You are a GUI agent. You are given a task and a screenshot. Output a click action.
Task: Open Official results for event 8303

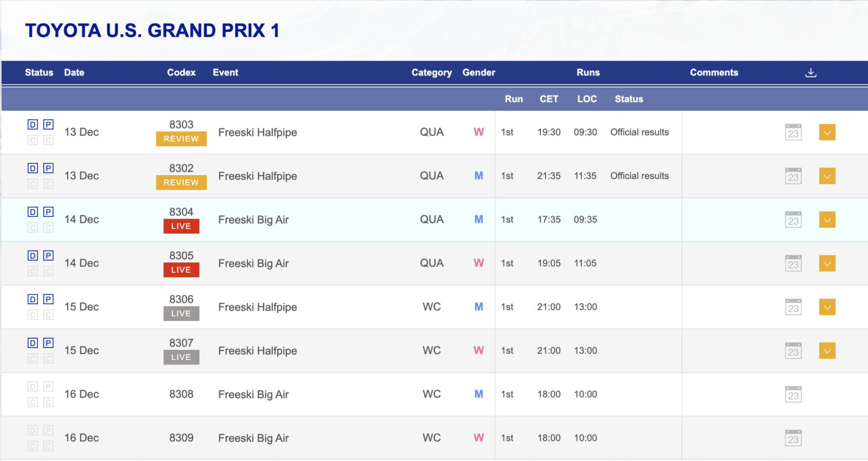point(639,132)
